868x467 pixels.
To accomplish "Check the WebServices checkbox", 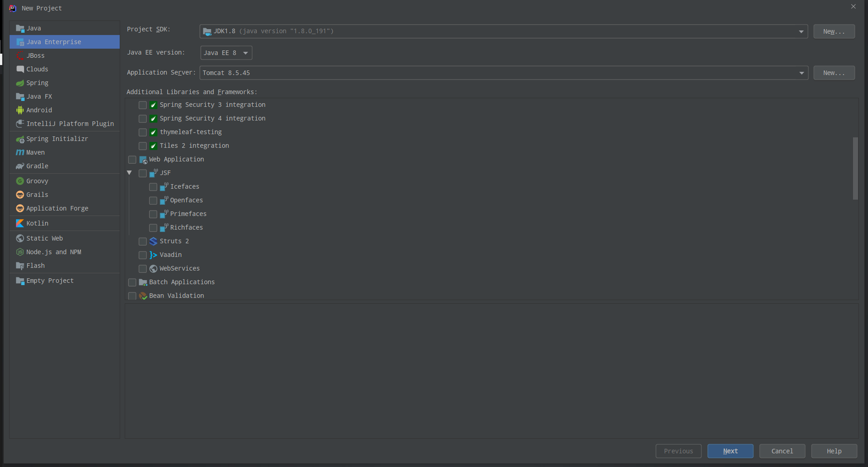I will pyautogui.click(x=142, y=269).
